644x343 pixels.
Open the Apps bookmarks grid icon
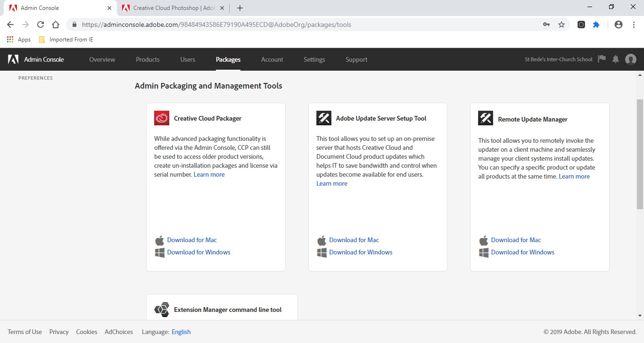point(10,40)
